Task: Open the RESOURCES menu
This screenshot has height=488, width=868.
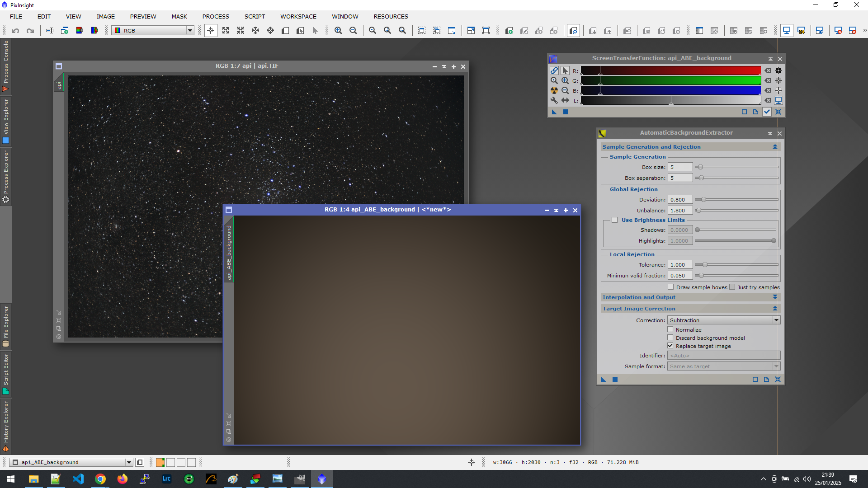Action: click(x=391, y=17)
